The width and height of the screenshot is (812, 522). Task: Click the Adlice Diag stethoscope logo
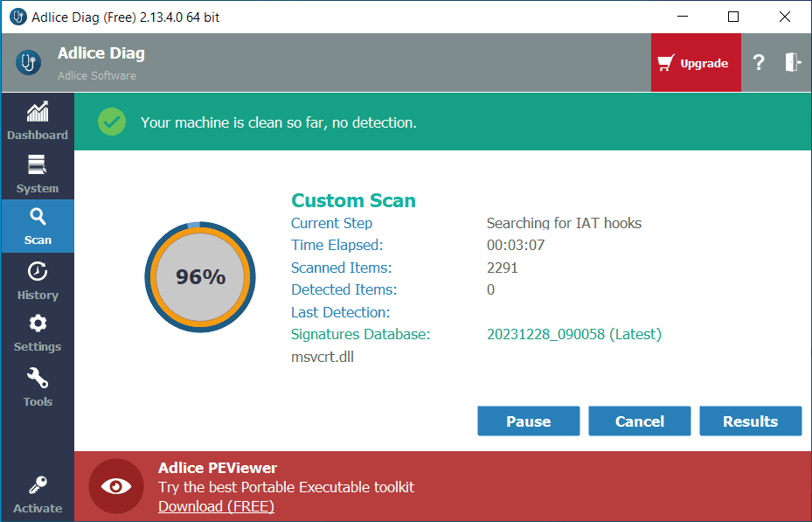click(28, 63)
